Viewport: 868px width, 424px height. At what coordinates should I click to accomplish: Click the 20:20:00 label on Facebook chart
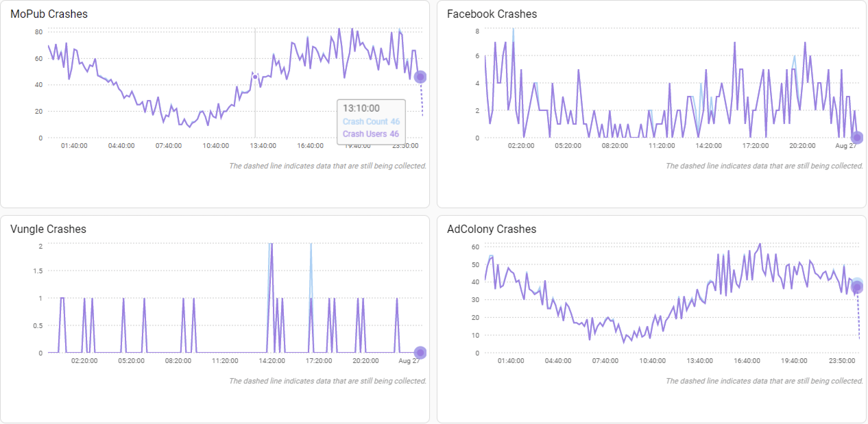[x=803, y=146]
